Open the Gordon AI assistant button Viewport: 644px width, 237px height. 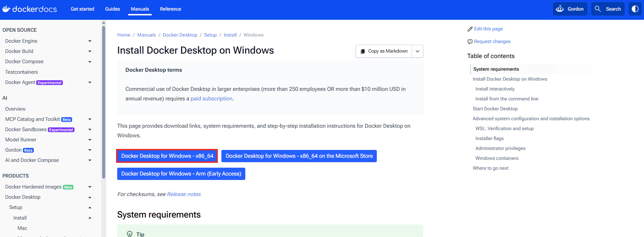pyautogui.click(x=570, y=9)
